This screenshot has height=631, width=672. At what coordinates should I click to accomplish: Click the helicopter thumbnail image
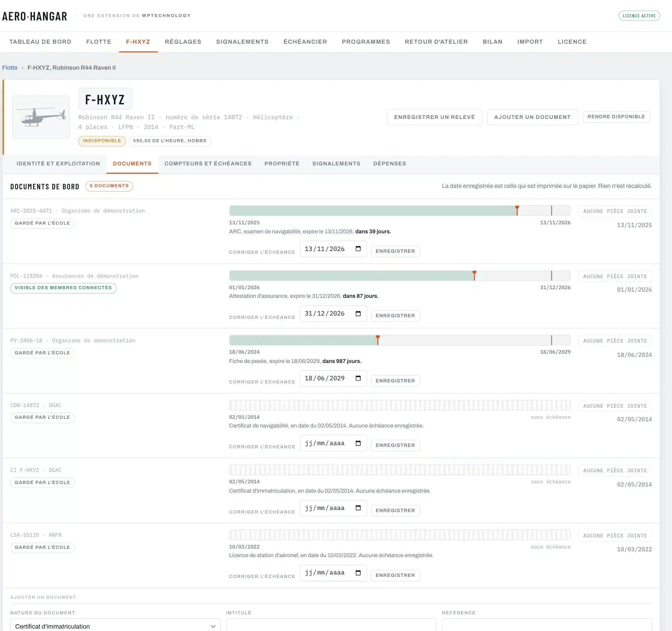click(x=41, y=117)
